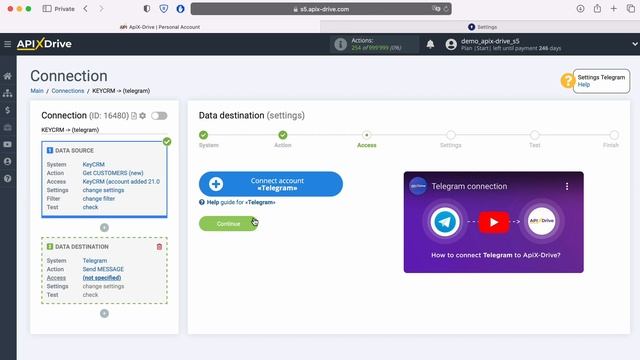Click the ApiX-Drive logo
Image resolution: width=640 pixels, height=360 pixels.
point(44,44)
